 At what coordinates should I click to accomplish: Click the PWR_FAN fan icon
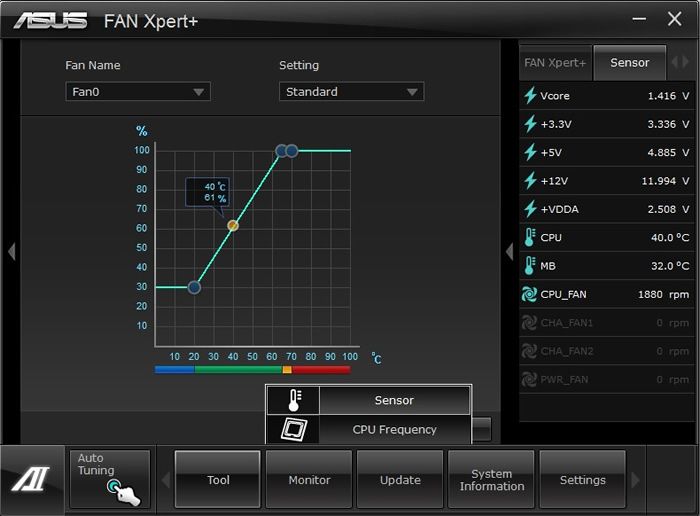click(529, 380)
